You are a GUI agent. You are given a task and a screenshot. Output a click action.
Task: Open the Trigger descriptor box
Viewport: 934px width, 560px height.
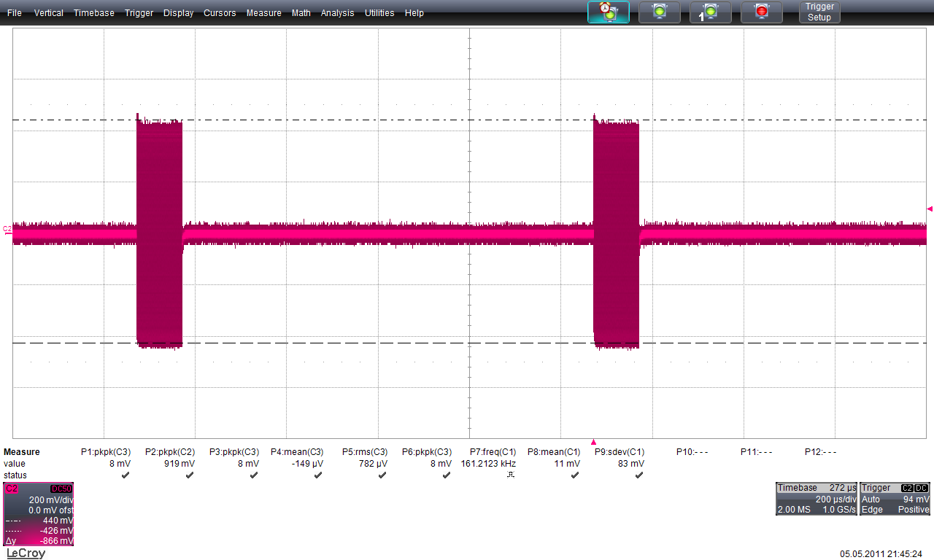pos(895,499)
